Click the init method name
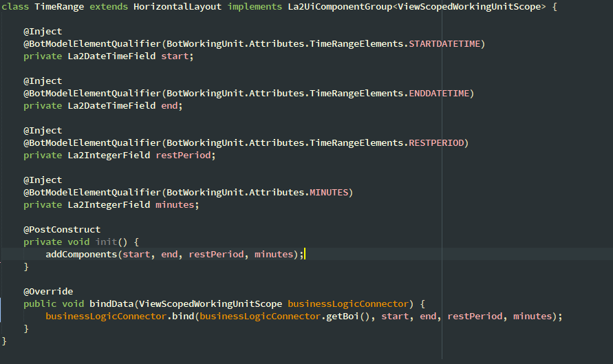 coord(106,242)
